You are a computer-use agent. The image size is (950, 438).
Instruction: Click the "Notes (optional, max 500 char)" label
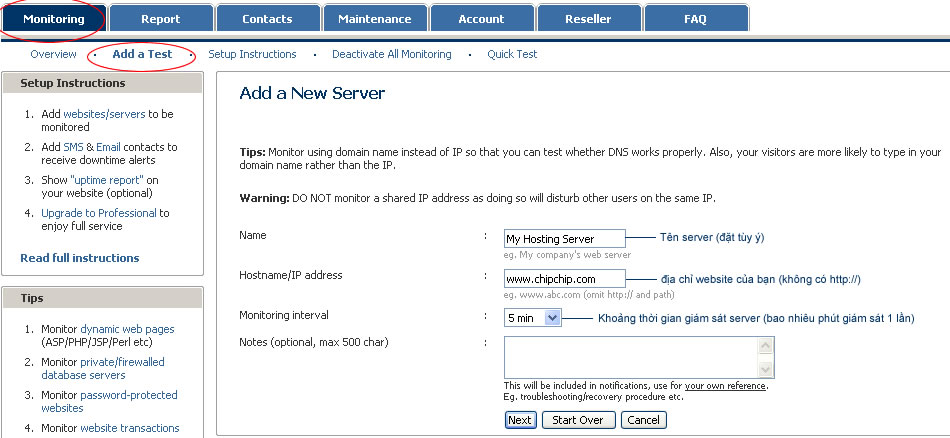pos(314,343)
